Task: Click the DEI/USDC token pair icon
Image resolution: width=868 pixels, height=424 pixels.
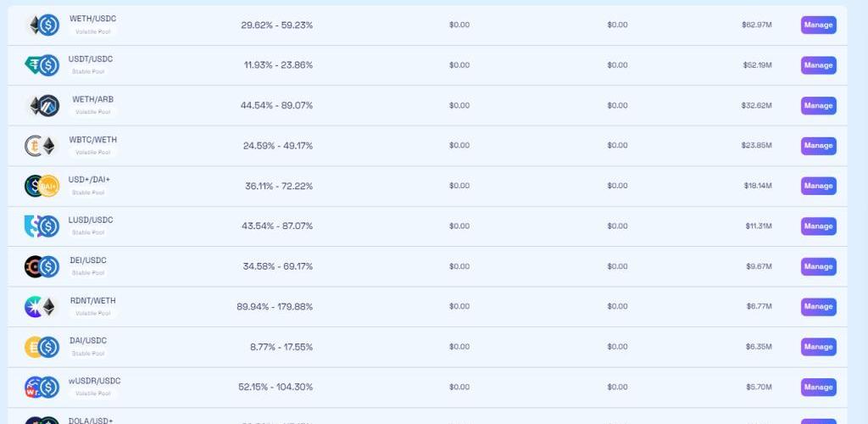Action: pos(42,266)
